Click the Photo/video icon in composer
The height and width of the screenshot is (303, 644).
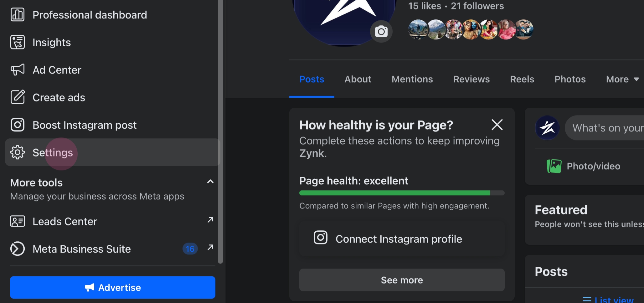coord(554,166)
